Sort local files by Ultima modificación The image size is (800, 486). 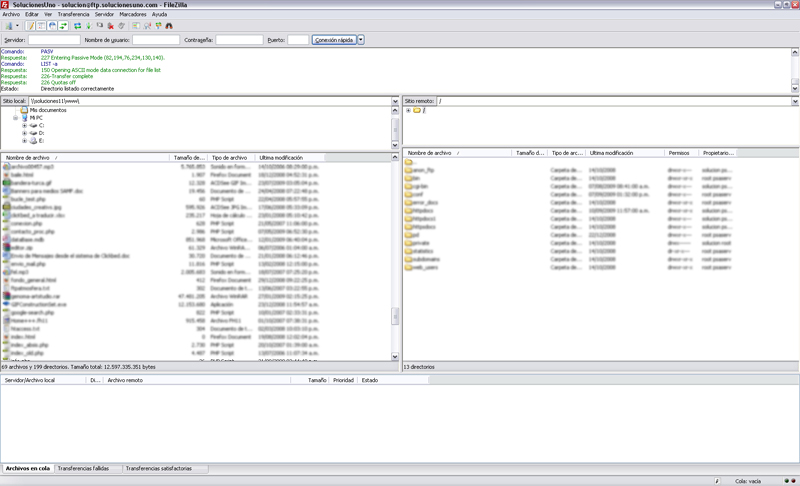[289, 158]
